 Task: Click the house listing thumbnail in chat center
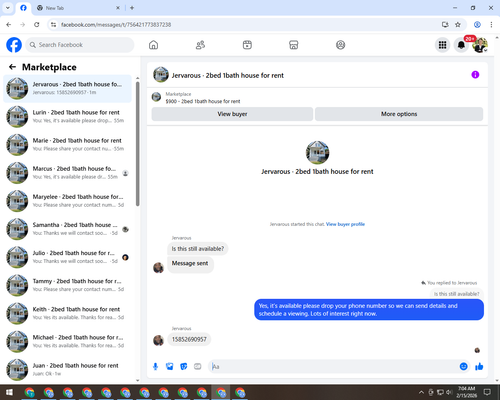317,153
